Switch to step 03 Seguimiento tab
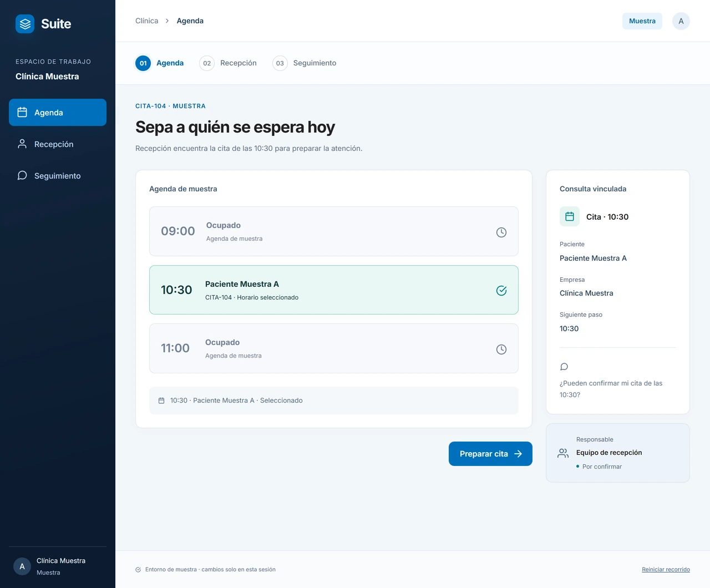Viewport: 710px width, 588px height. coord(305,63)
